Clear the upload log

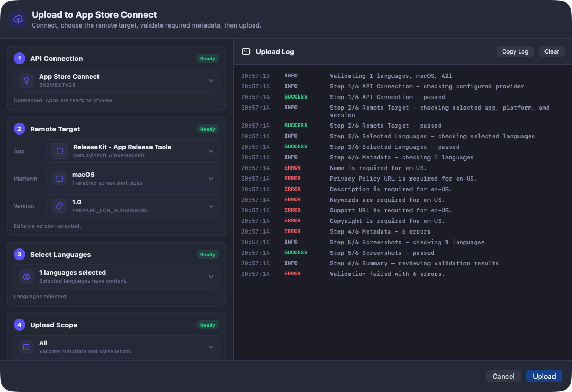click(551, 51)
